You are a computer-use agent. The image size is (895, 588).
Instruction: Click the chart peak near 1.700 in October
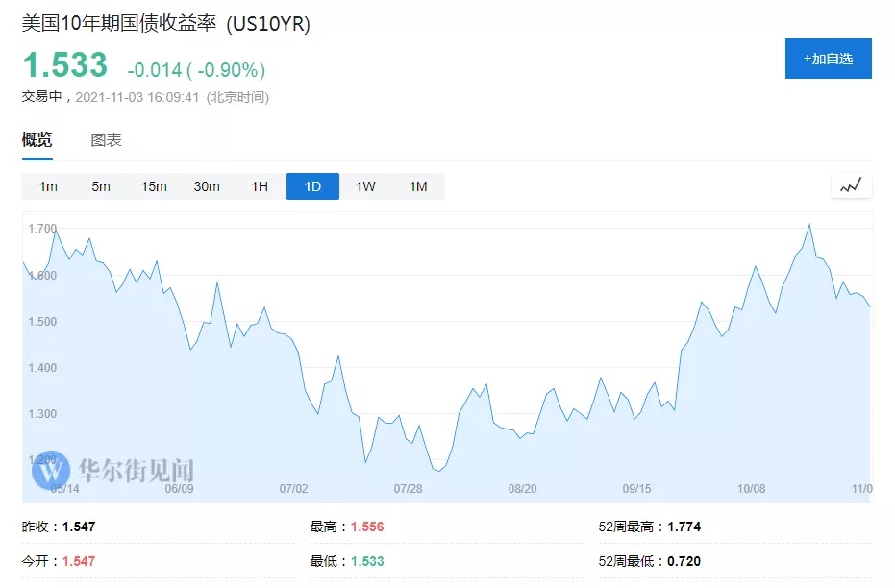point(809,225)
